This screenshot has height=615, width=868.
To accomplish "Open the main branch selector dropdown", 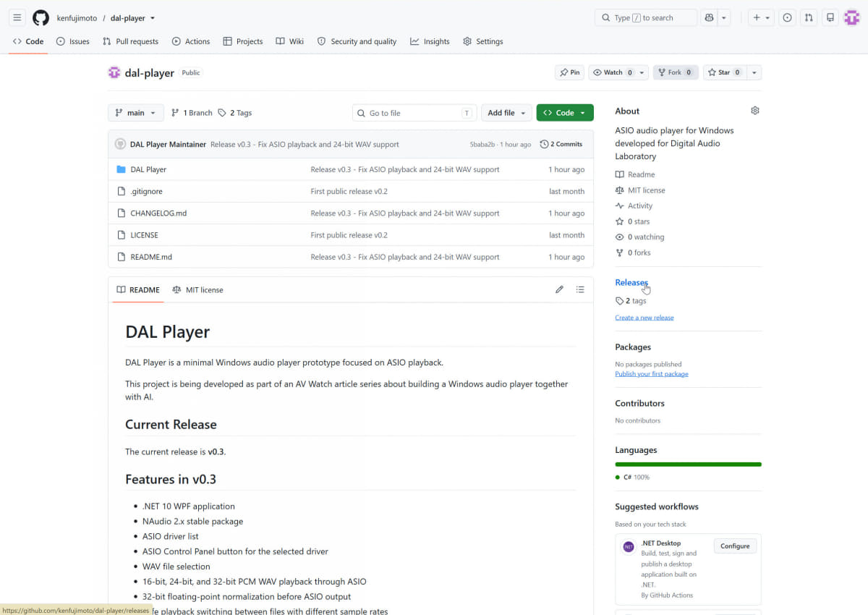I will [x=136, y=113].
